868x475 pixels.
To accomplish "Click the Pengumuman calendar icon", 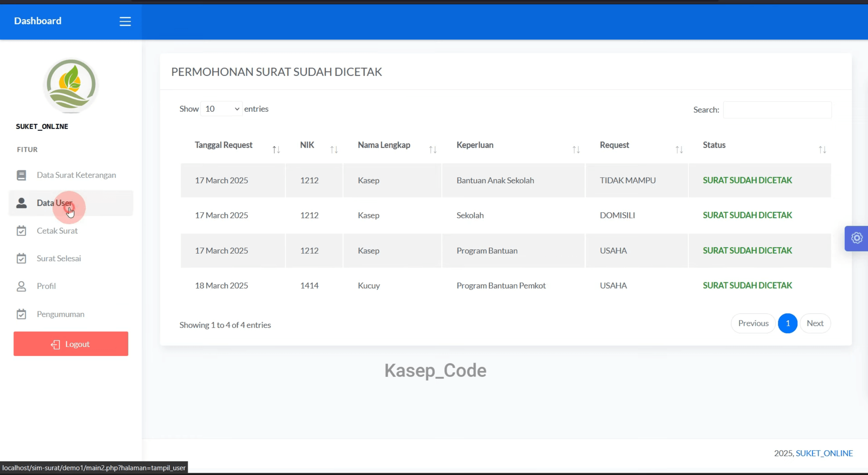I will point(21,314).
